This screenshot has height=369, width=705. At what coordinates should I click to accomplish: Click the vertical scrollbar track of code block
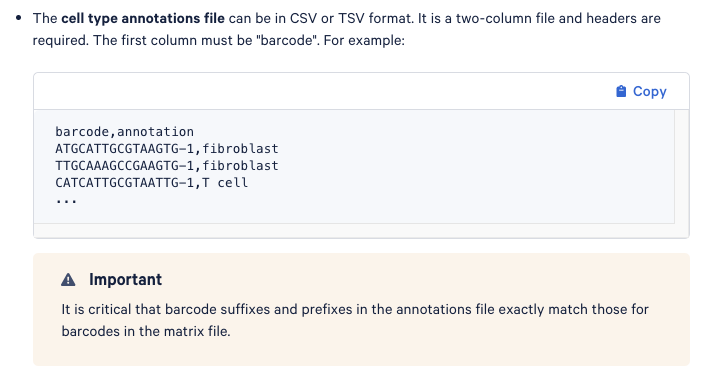[682, 167]
